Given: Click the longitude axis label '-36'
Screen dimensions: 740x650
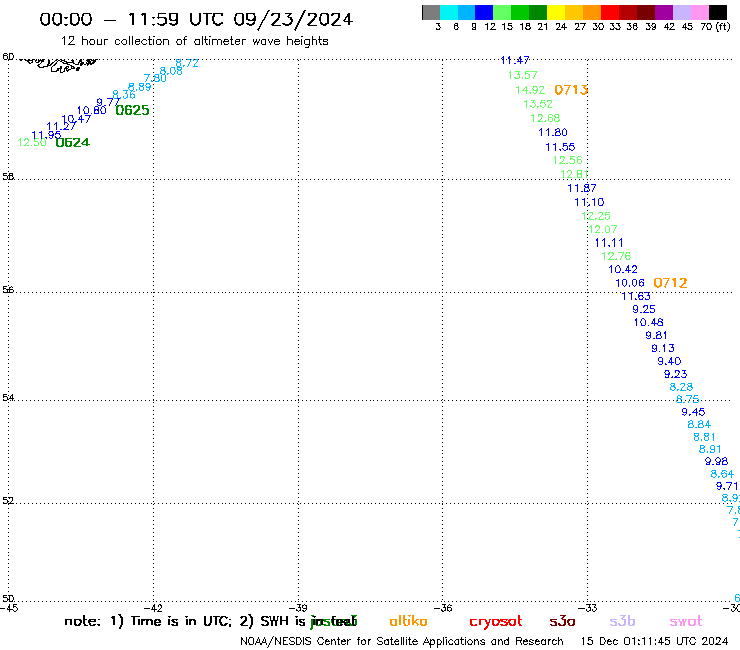Looking at the screenshot, I should (x=443, y=608).
